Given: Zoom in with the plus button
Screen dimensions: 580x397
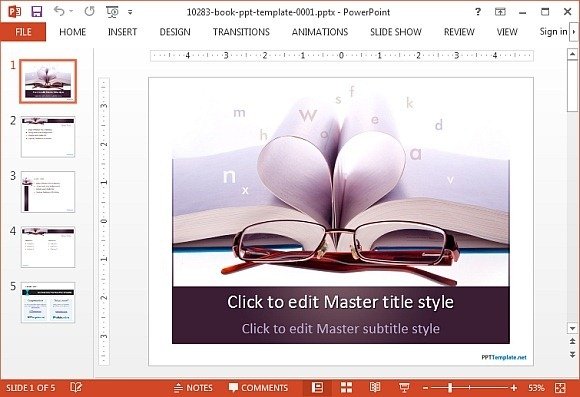Looking at the screenshot, I should pyautogui.click(x=513, y=388).
